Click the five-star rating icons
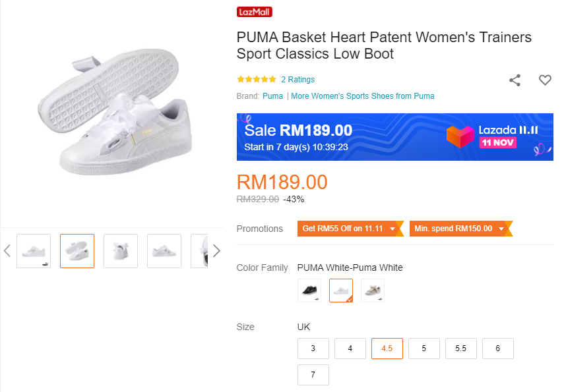Screen dimensions: 562x392 point(257,80)
